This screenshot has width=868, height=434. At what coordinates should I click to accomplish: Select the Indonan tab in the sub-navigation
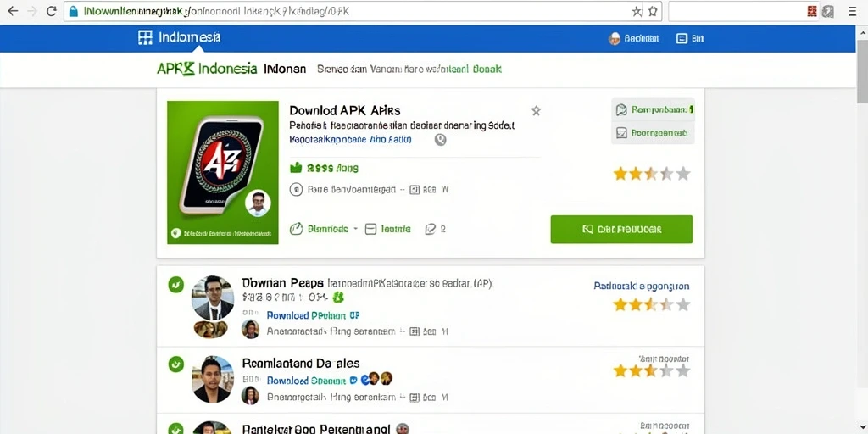(x=285, y=70)
